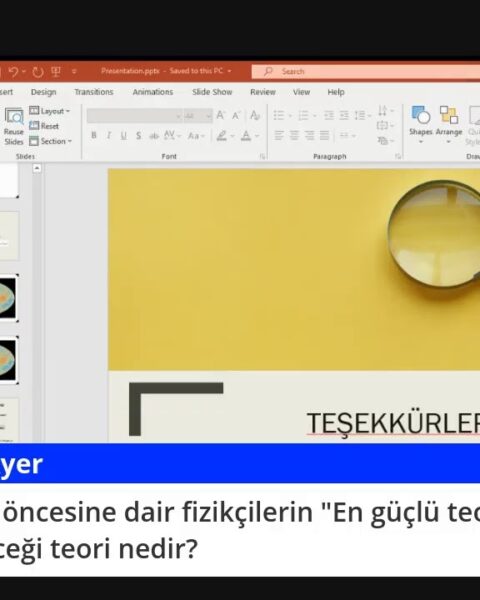480x600 pixels.
Task: Switch to the Slide Show tab
Action: coord(212,92)
